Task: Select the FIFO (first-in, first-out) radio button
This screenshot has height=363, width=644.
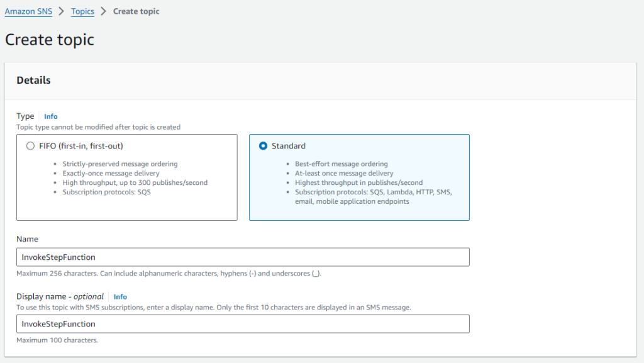Action: tap(30, 146)
